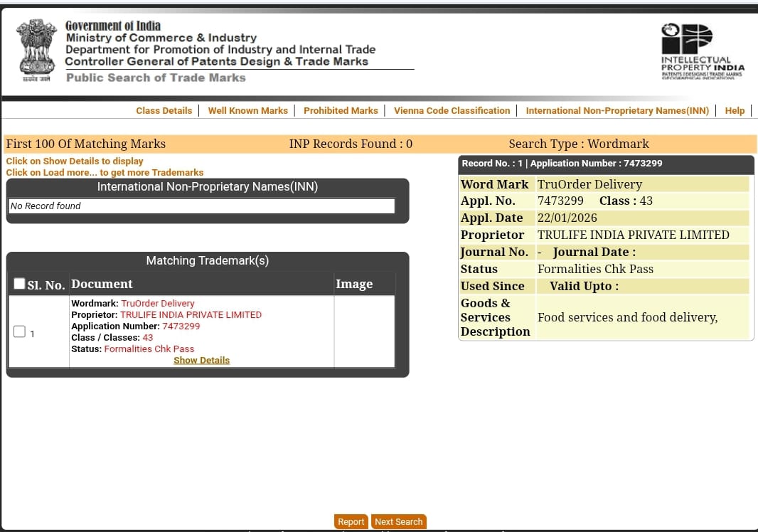Check the box for record 1
Screen dimensions: 758x532
pos(19,331)
